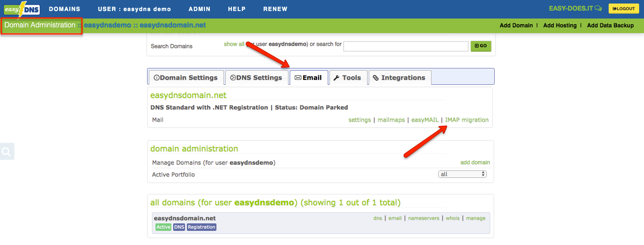Switch to the DNS Settings tab
644x245 pixels.
tap(256, 78)
